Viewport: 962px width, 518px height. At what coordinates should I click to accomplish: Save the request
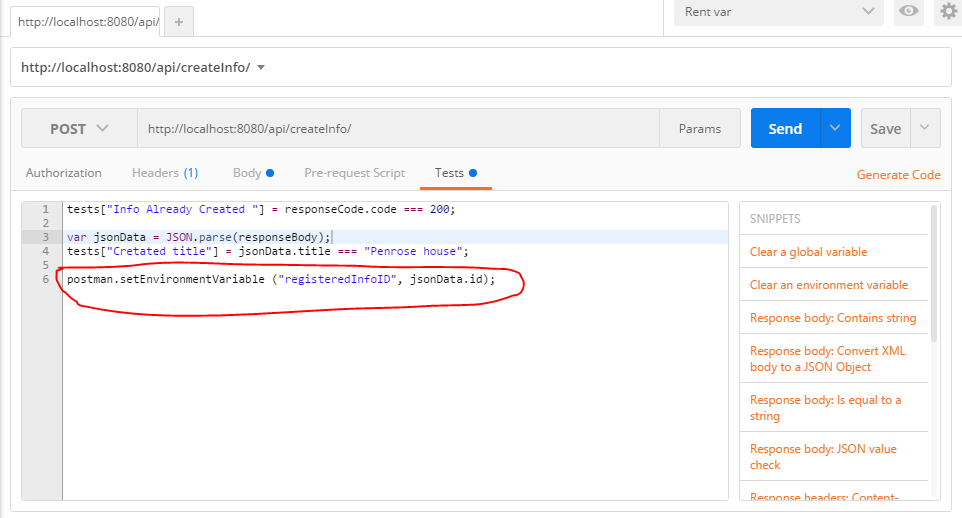pos(885,128)
